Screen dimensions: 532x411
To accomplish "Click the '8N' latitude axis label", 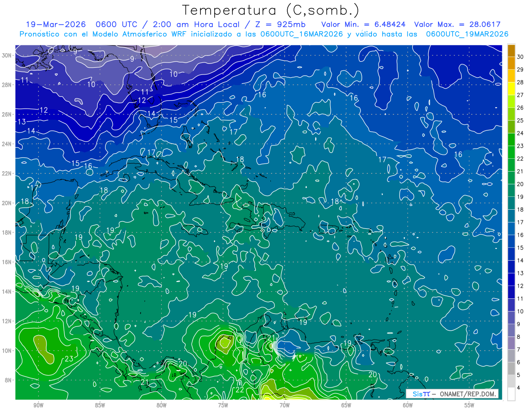I will pos(8,380).
